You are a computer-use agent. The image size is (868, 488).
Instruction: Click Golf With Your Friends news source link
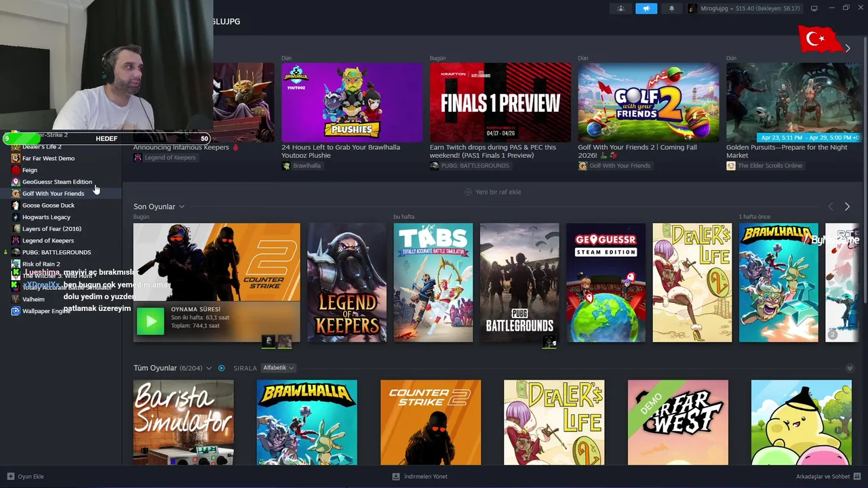point(614,165)
